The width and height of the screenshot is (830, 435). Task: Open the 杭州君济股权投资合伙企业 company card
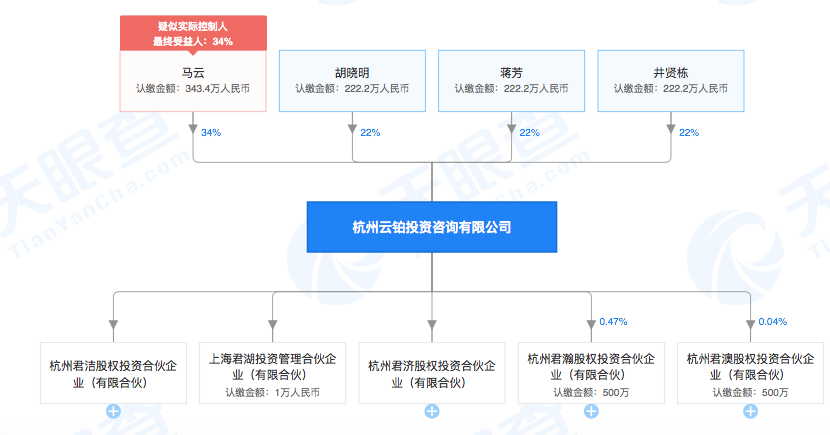432,373
